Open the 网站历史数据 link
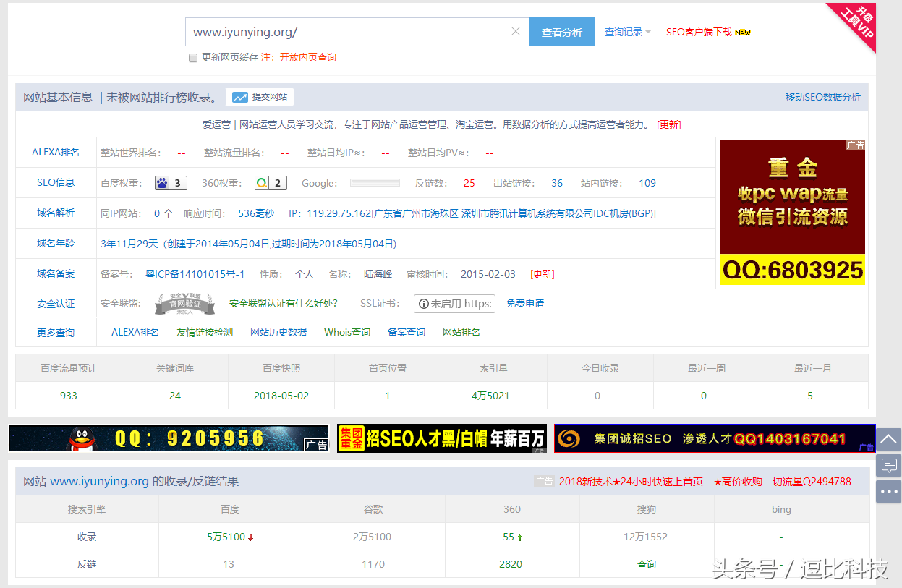 pos(278,332)
